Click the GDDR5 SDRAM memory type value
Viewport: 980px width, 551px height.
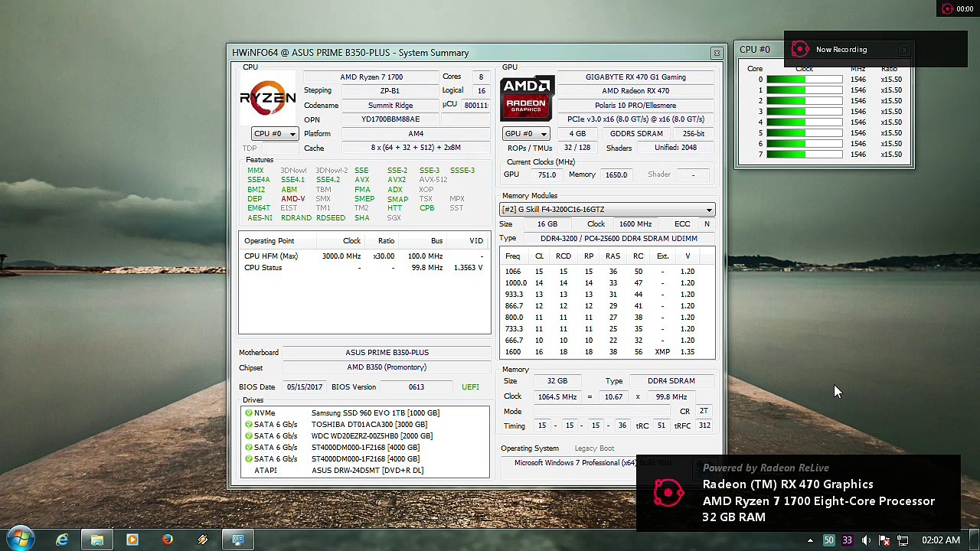(636, 134)
